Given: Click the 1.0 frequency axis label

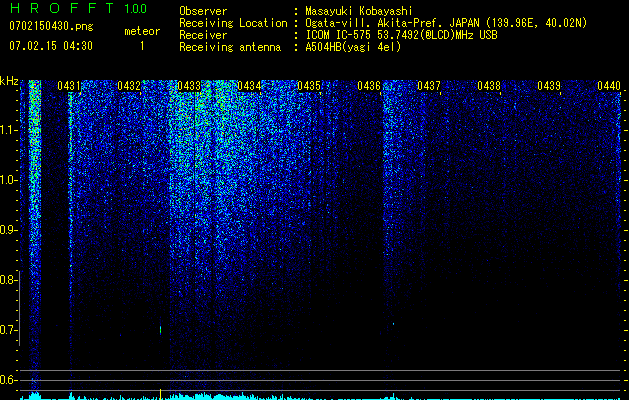Looking at the screenshot, I should tap(9, 180).
